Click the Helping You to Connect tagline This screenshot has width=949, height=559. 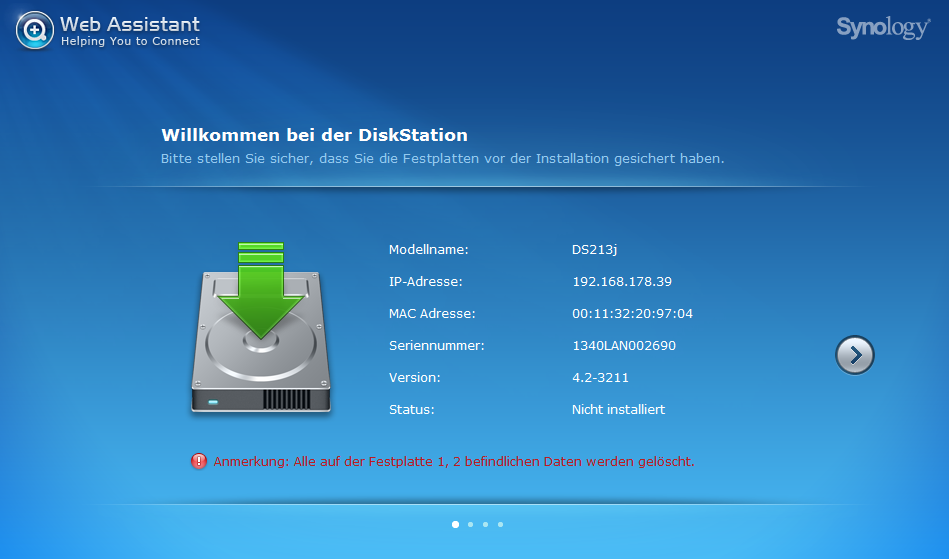pyautogui.click(x=130, y=41)
